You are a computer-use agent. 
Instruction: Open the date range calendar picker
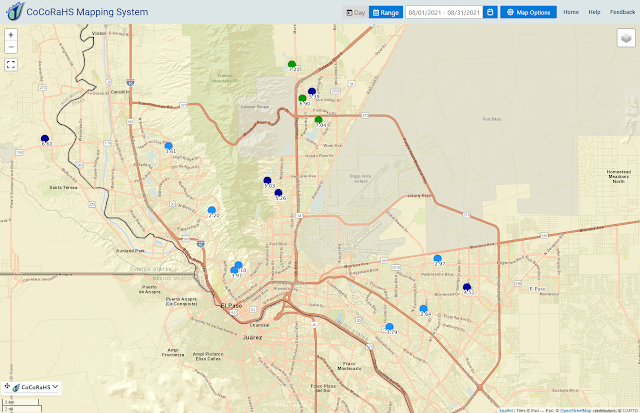490,12
